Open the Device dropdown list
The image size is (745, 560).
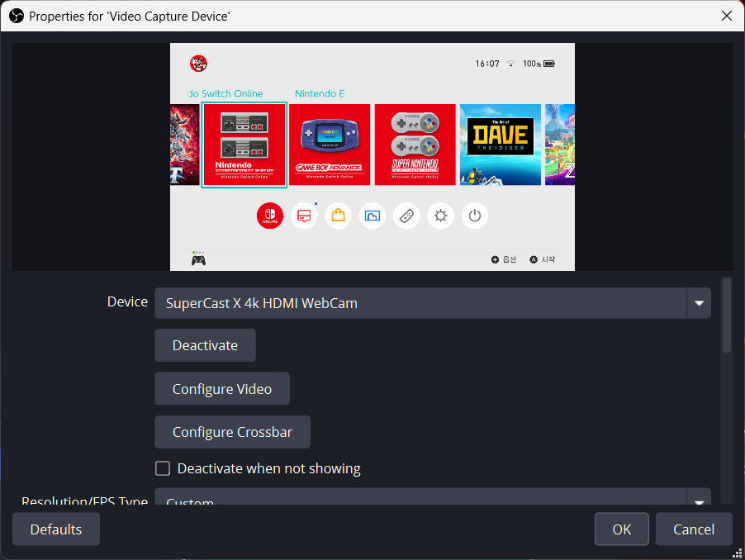[432, 303]
